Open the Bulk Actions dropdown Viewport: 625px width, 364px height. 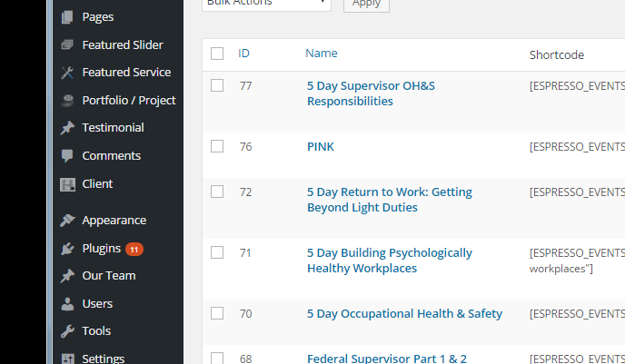pyautogui.click(x=266, y=4)
